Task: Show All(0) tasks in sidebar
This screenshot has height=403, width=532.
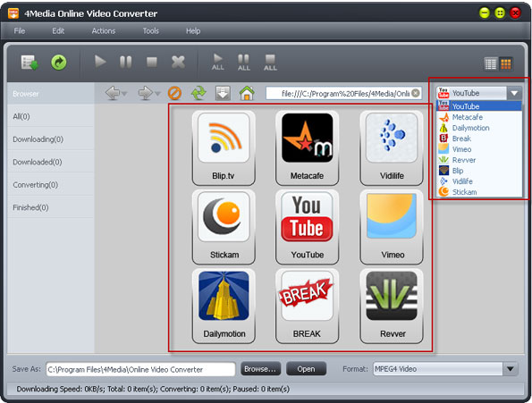Action: [x=51, y=116]
